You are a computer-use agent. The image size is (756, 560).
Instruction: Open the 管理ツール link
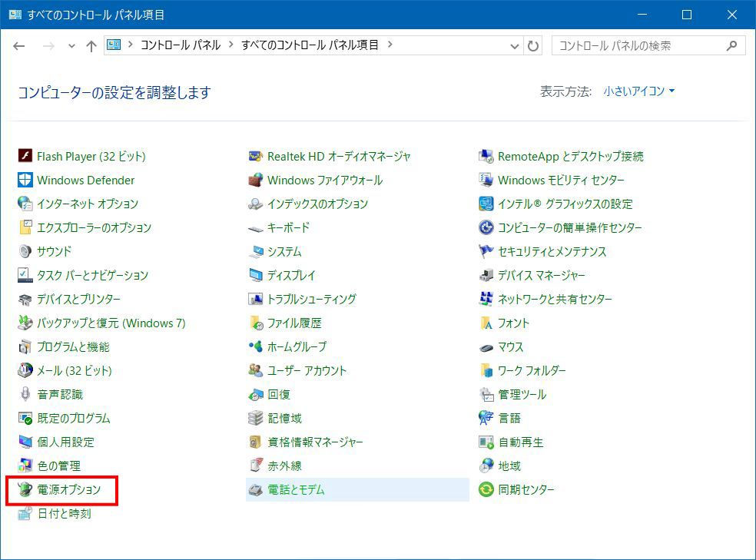pyautogui.click(x=522, y=394)
